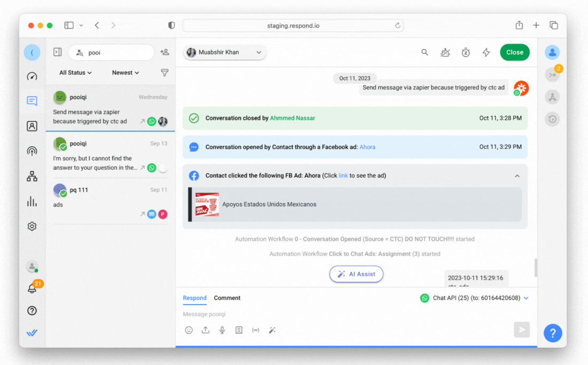Click the workspace avatar at sidebar top
This screenshot has width=588, height=365.
click(32, 52)
